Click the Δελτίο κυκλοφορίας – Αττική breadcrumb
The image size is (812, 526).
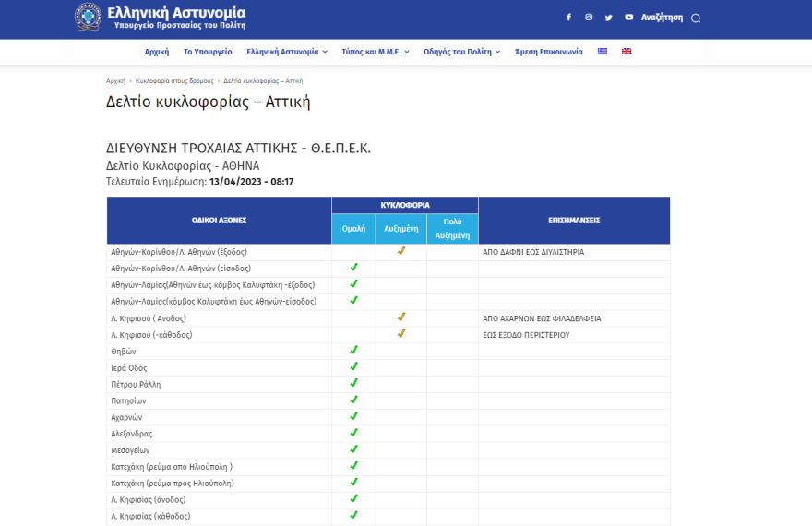point(263,81)
